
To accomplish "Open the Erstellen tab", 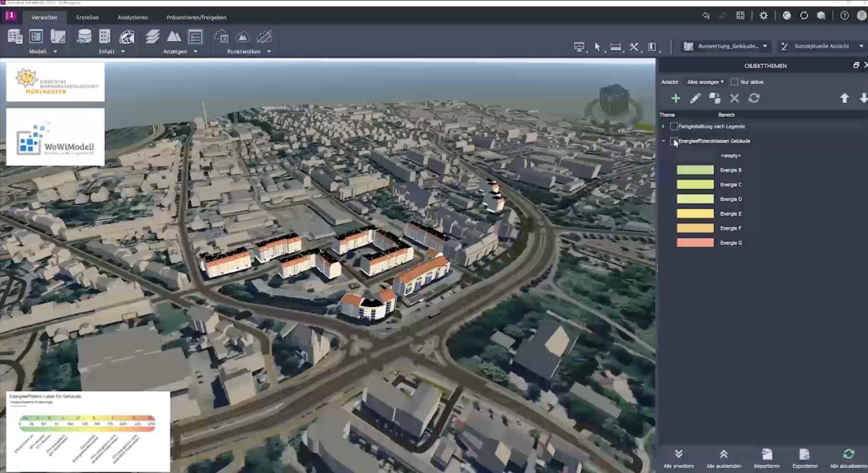I will (x=87, y=18).
